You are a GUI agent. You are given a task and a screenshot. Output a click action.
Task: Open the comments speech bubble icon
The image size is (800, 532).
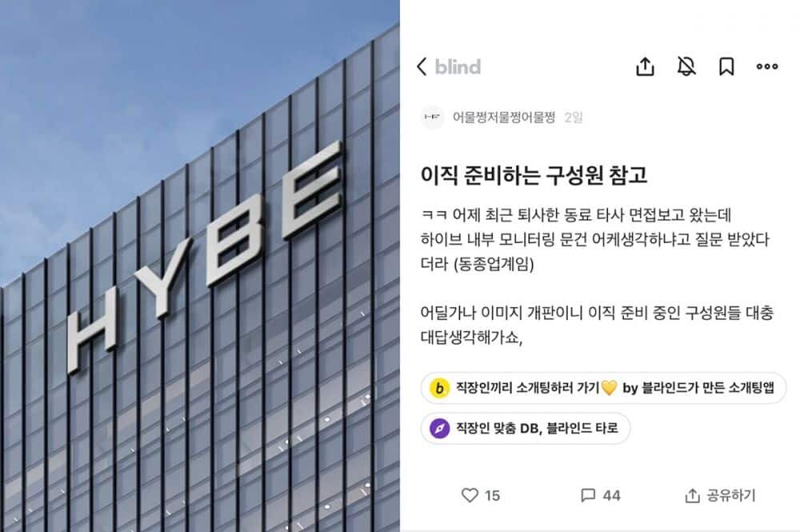click(588, 494)
